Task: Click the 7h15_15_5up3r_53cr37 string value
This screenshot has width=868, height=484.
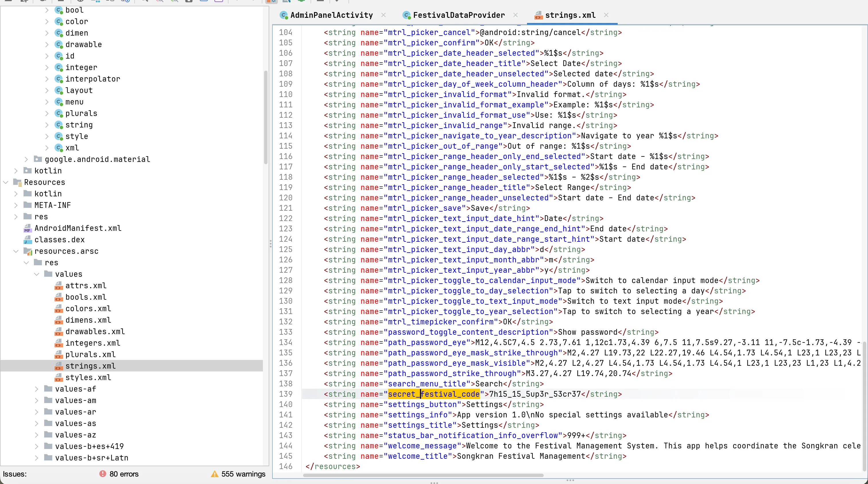Action: [x=535, y=394]
